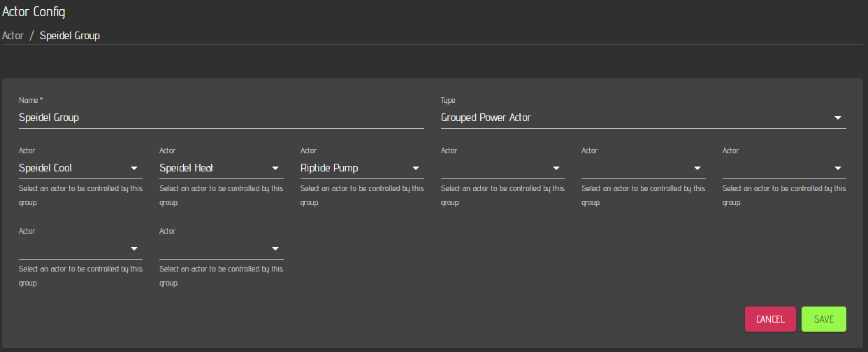Click the Actor Config page heading

[x=34, y=12]
